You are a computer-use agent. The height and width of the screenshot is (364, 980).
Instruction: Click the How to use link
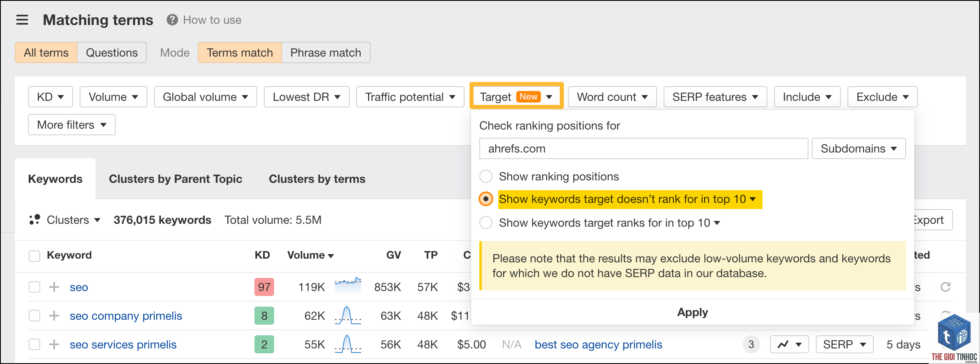tap(212, 20)
